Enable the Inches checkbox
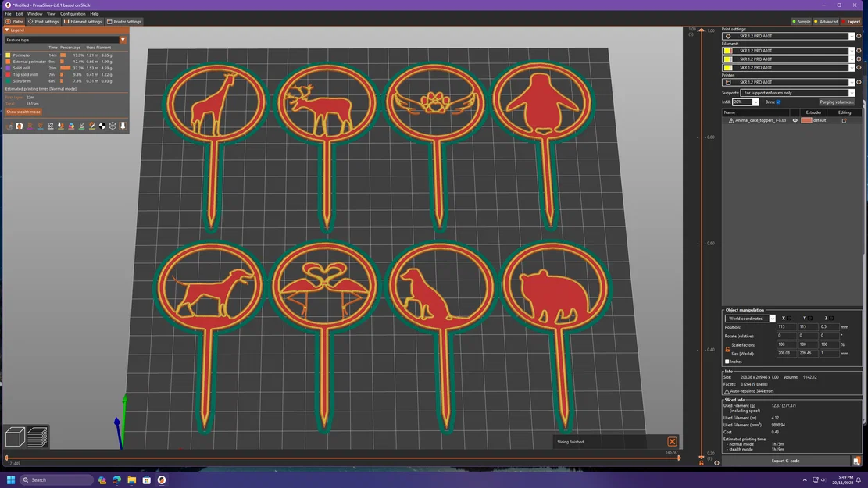 coord(727,362)
